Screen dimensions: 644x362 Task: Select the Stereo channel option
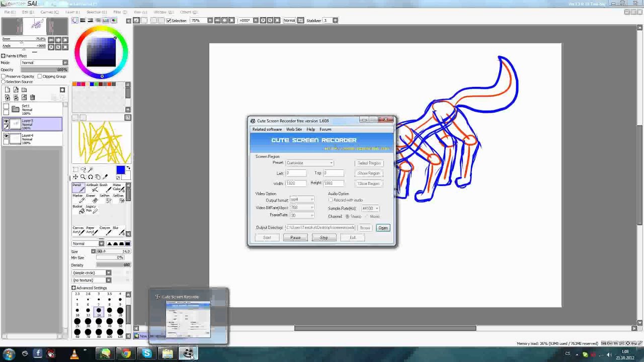tap(347, 216)
